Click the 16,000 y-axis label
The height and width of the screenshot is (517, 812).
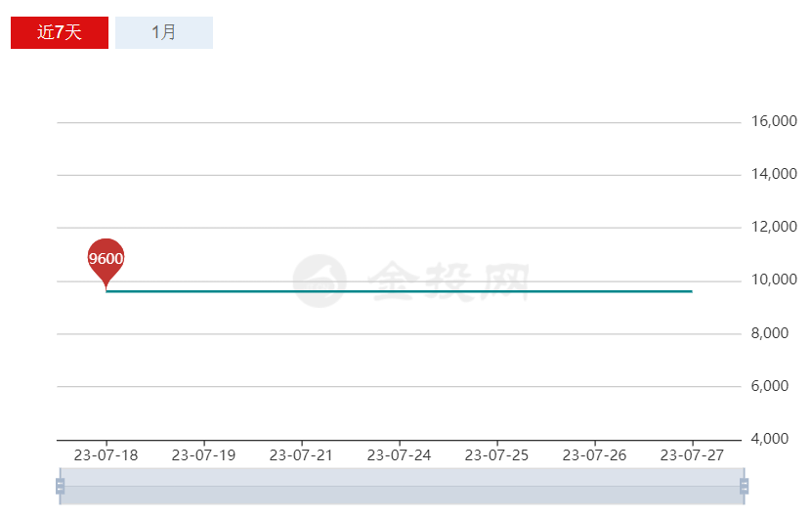774,122
